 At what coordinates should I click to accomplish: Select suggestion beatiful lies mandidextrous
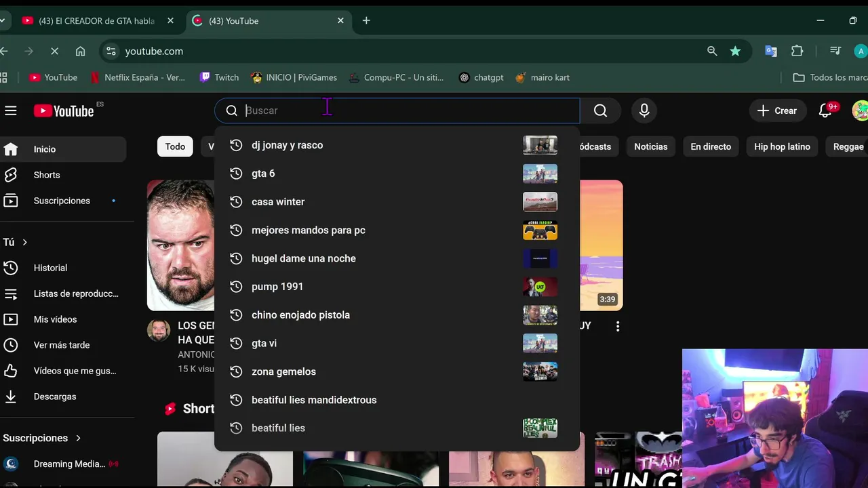397,400
